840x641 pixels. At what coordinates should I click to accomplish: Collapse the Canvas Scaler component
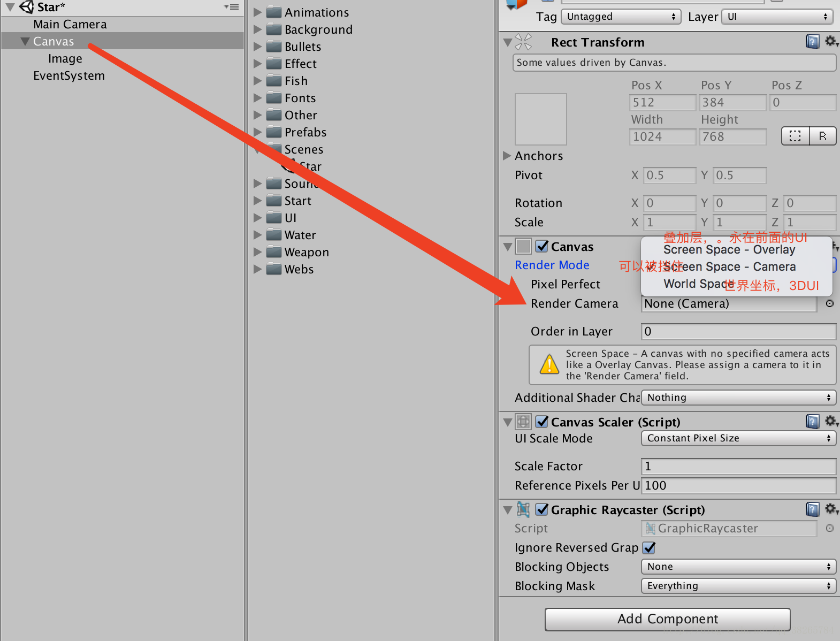(x=508, y=422)
